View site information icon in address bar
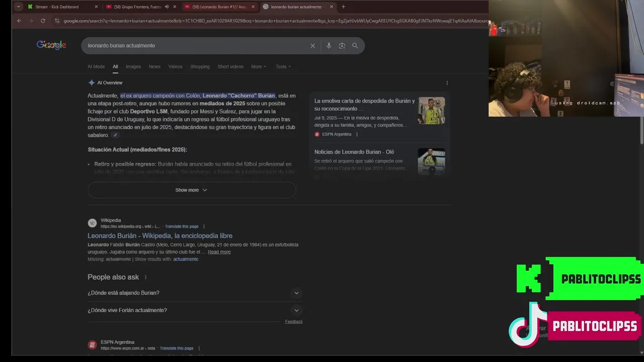644x362 pixels. [57, 21]
